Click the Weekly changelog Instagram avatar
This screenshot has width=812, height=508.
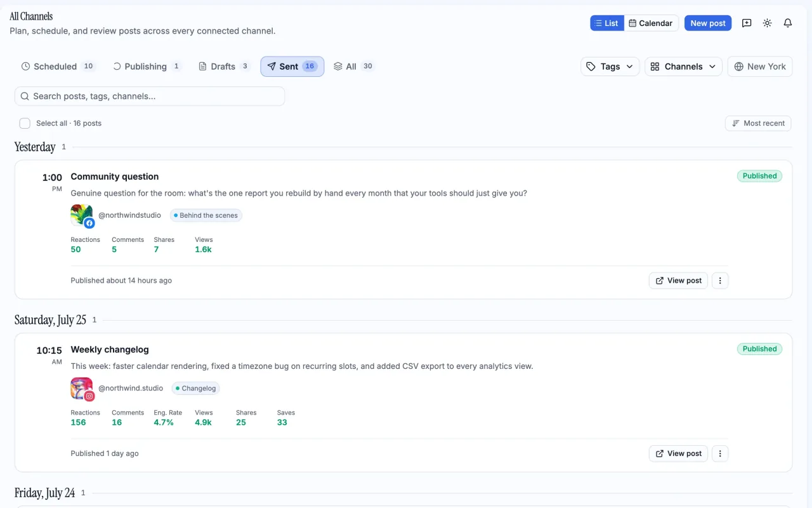(x=82, y=389)
